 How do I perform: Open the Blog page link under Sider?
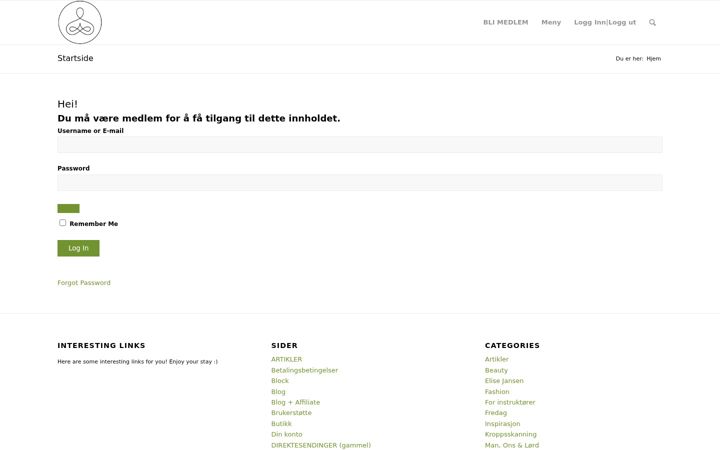(278, 392)
